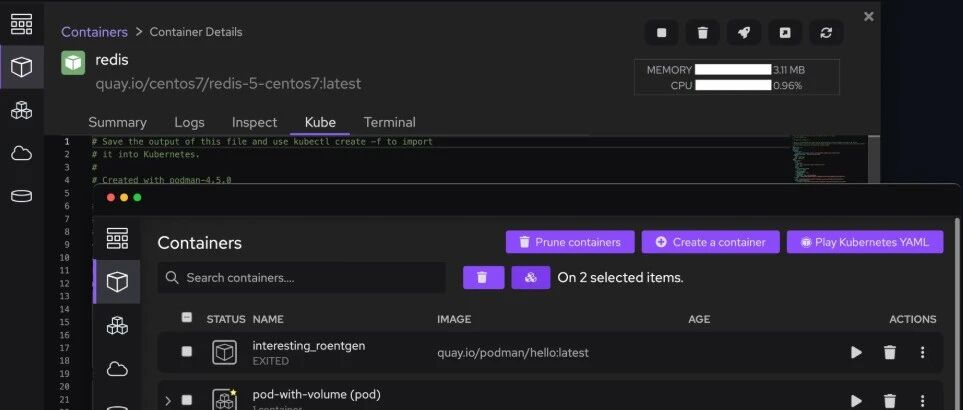This screenshot has height=410, width=963.
Task: Click Play Kubernetes YAML button
Action: pyautogui.click(x=865, y=242)
